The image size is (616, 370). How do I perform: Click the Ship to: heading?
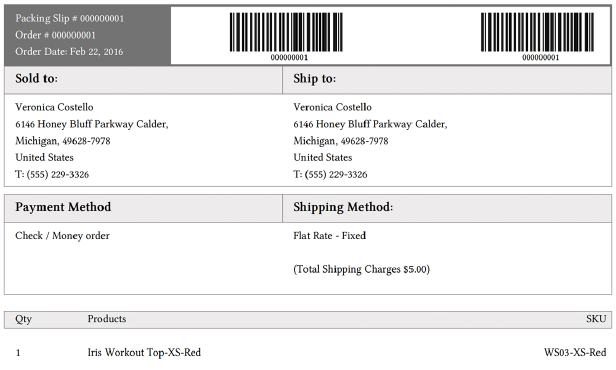315,79
